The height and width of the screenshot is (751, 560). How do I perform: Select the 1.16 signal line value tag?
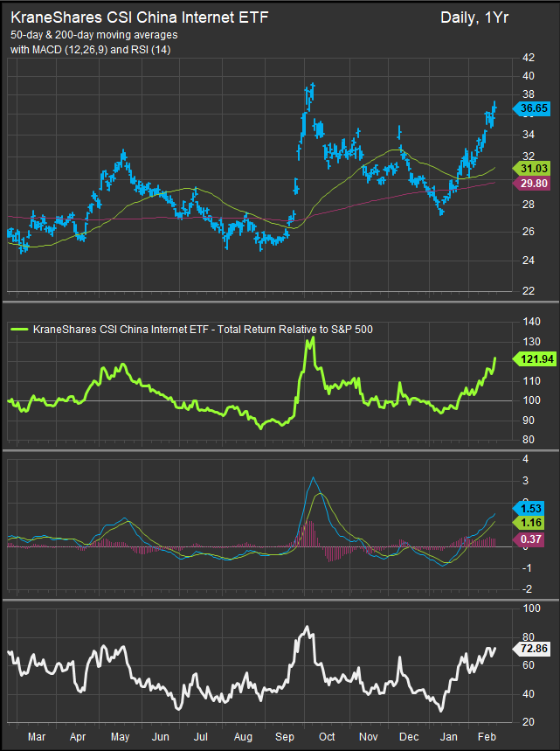coord(529,523)
